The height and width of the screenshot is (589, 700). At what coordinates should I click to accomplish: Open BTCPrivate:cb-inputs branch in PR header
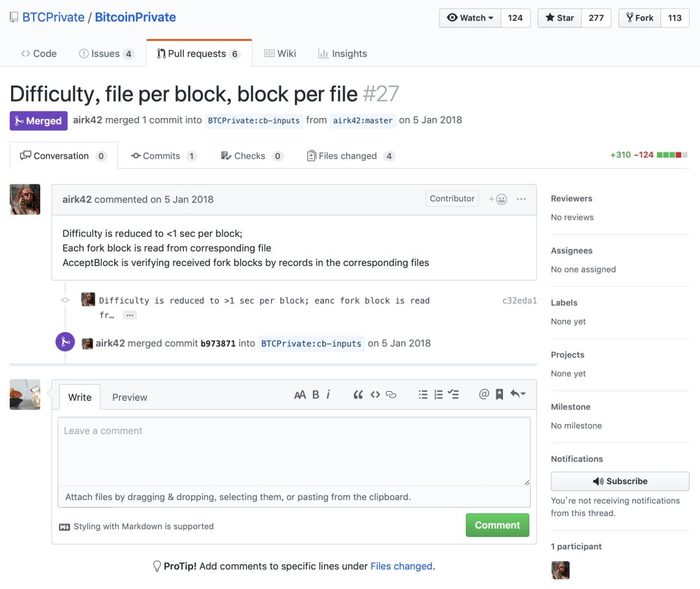tap(253, 121)
